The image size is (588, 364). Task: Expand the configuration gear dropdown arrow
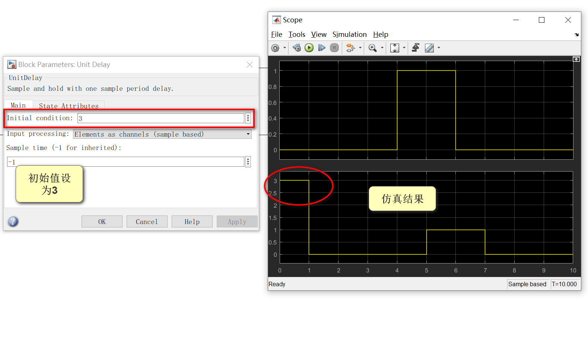tap(285, 48)
